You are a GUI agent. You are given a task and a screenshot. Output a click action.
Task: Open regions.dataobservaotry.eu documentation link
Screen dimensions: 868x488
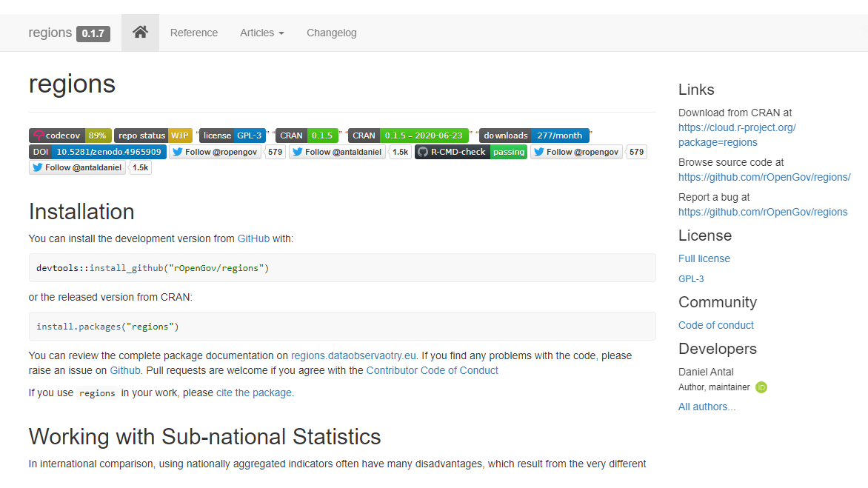click(x=354, y=355)
